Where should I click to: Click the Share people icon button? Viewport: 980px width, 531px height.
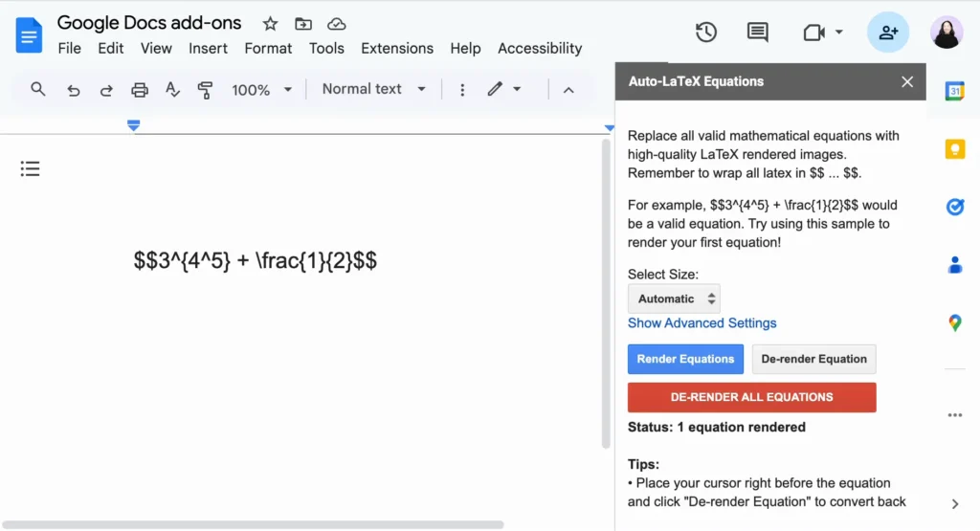click(888, 32)
